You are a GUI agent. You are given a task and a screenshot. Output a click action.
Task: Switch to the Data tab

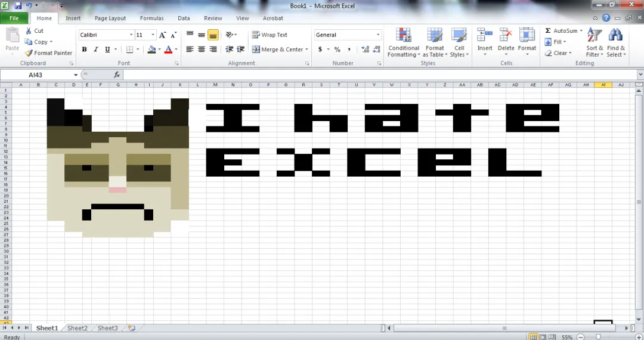(184, 18)
